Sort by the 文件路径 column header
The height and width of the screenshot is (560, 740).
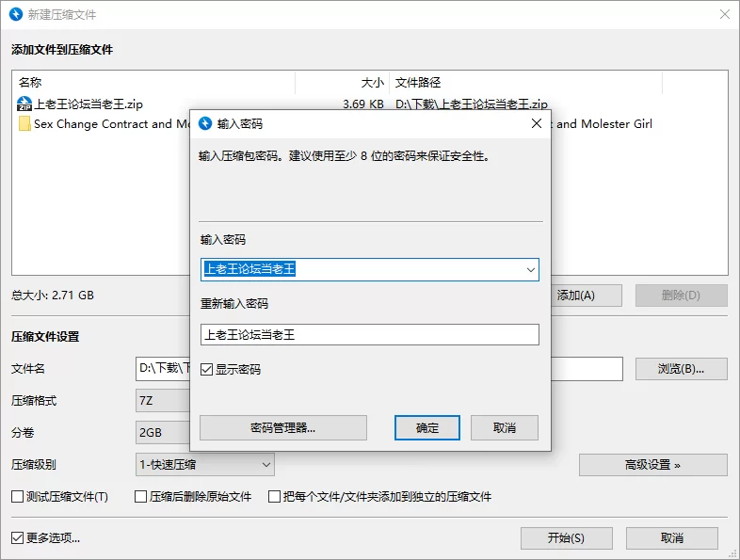click(525, 83)
